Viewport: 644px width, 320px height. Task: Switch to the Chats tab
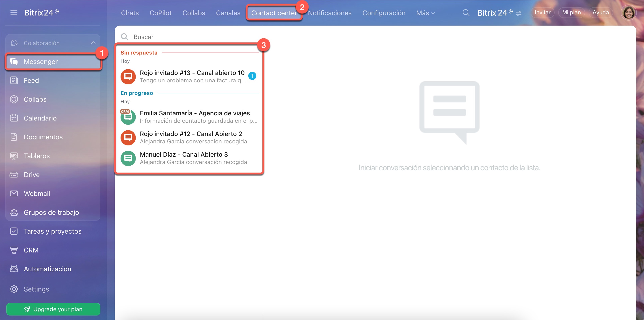[130, 13]
